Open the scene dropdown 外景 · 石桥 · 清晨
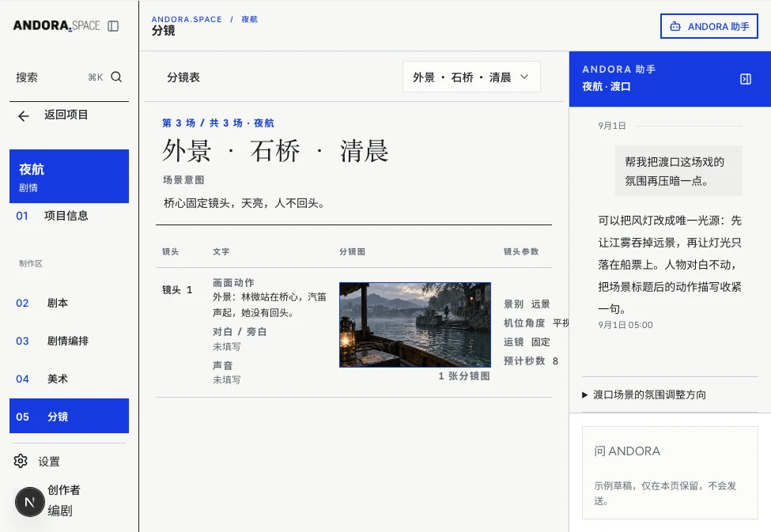This screenshot has width=771, height=532. pos(471,77)
